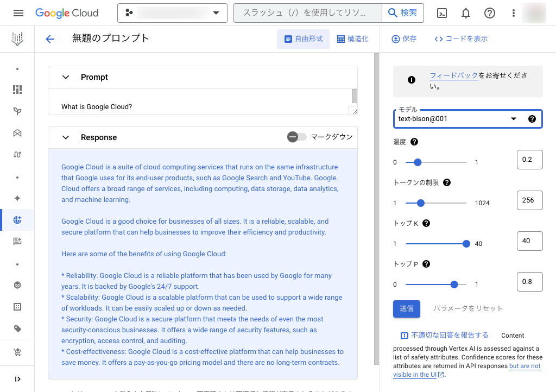Switch to 自由形式 tab
556x392 pixels.
[303, 39]
